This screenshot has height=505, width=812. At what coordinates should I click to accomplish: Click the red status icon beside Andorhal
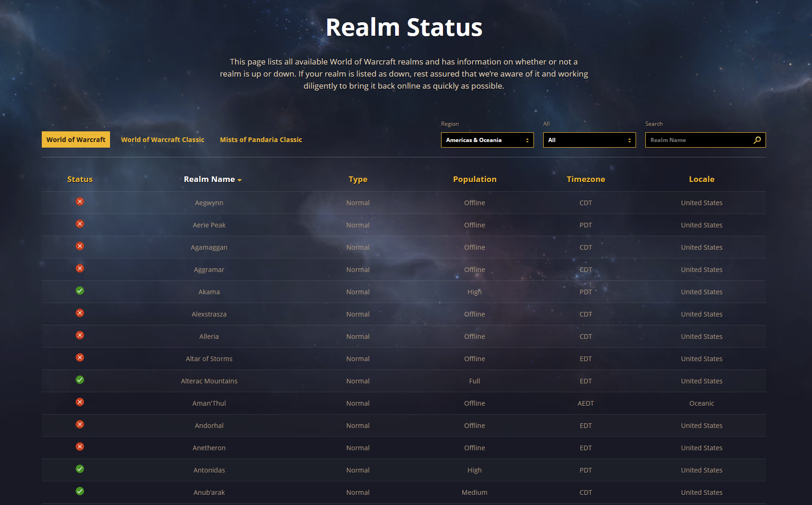[80, 424]
